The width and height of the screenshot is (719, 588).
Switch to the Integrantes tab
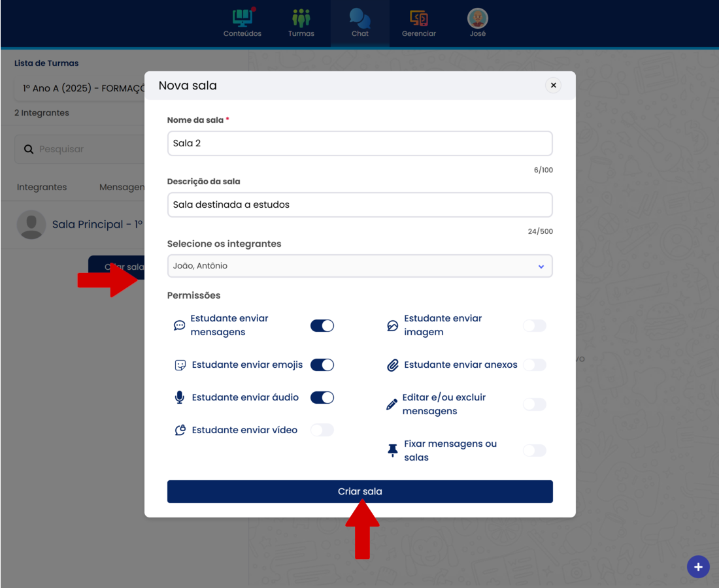(x=42, y=188)
